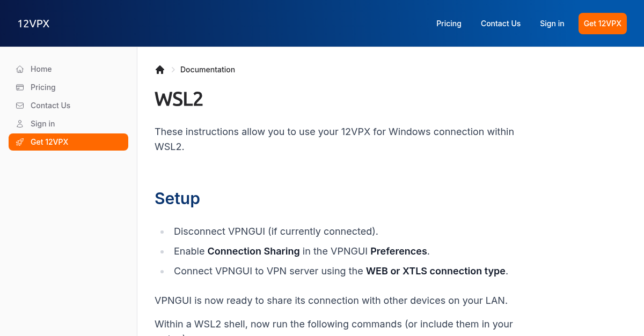Click the house icon beside sidebar Home
This screenshot has width=644, height=336.
pos(20,69)
